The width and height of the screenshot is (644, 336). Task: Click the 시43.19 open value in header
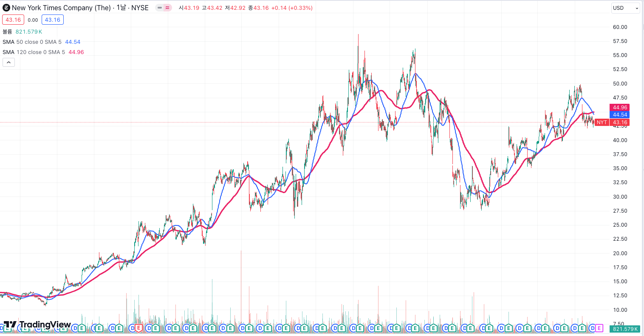tap(189, 8)
